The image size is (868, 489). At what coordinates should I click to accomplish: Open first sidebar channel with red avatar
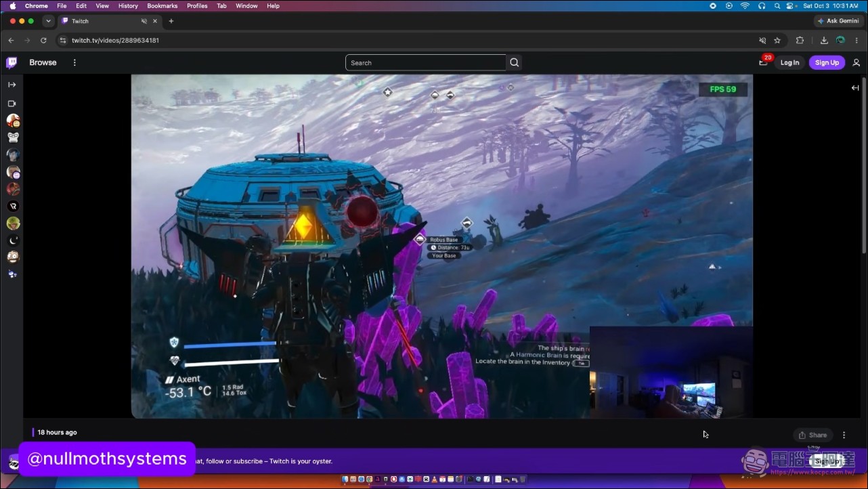pyautogui.click(x=13, y=121)
